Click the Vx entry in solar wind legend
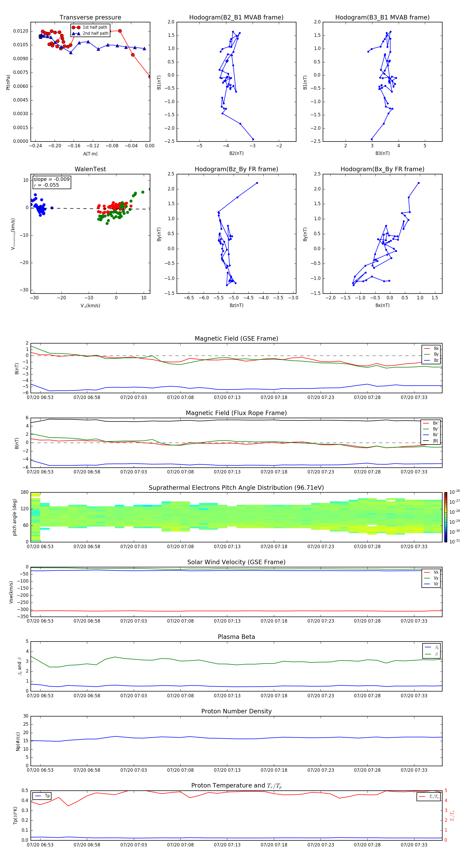473x868 pixels. point(431,573)
